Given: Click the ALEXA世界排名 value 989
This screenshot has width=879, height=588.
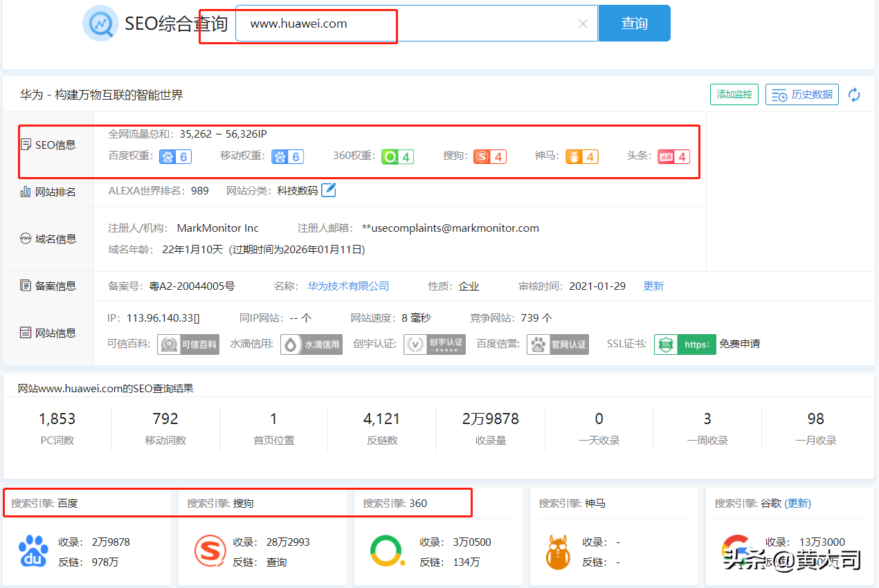Looking at the screenshot, I should [200, 190].
